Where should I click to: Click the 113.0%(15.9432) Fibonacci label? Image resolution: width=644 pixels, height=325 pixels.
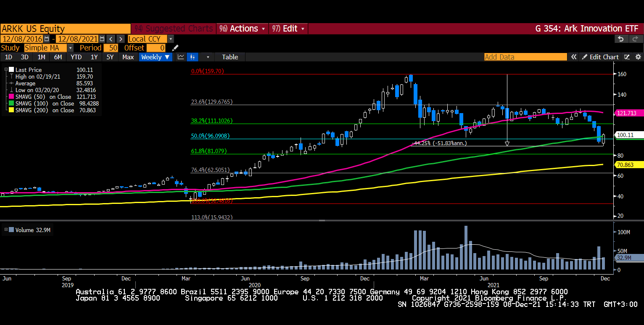pos(212,217)
